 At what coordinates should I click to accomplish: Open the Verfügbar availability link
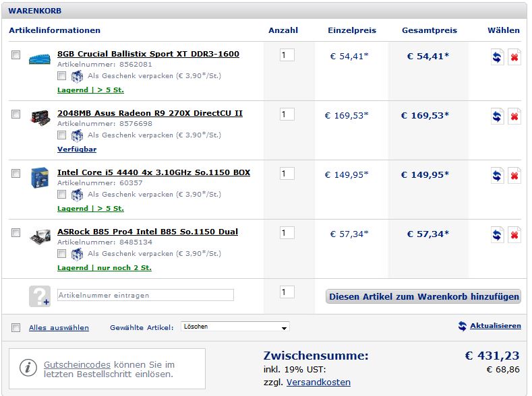click(77, 149)
